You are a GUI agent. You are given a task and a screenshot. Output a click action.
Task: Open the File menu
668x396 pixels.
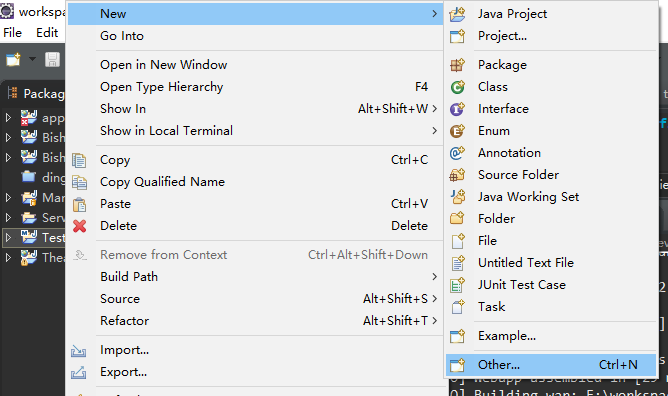[12, 33]
